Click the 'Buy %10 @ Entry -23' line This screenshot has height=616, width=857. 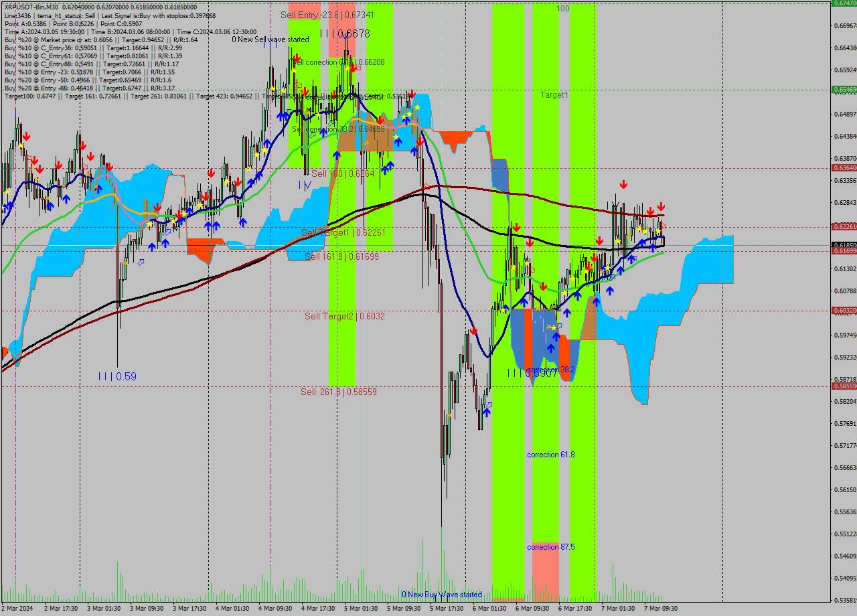89,72
